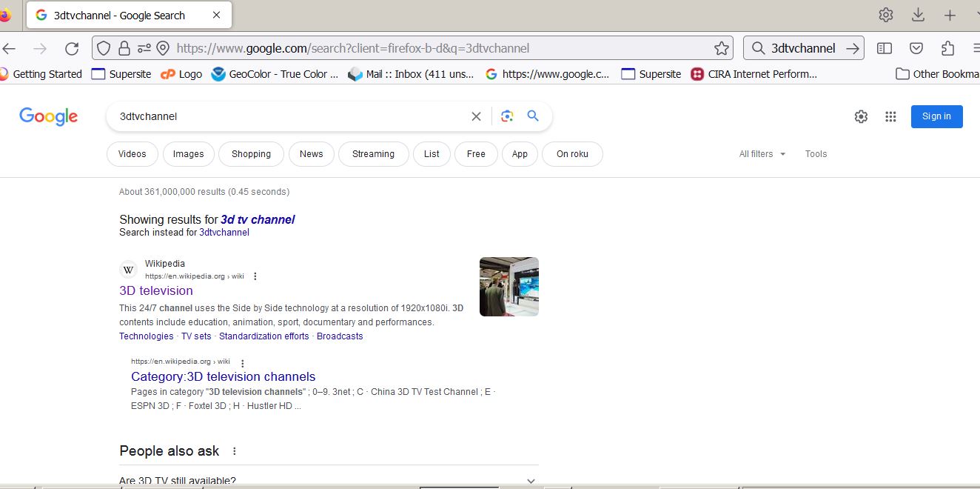This screenshot has width=980, height=489.
Task: Filter results by Videos
Action: click(x=132, y=154)
